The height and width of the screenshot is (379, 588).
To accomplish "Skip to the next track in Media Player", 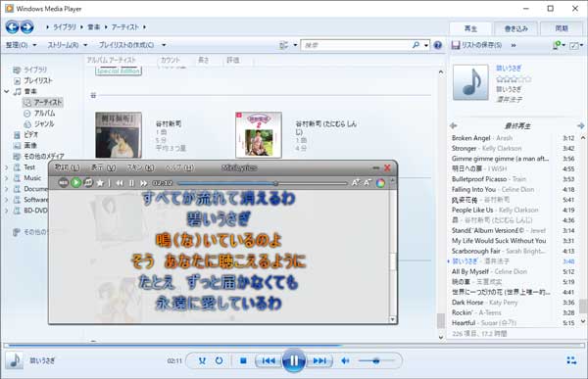I will (x=319, y=360).
